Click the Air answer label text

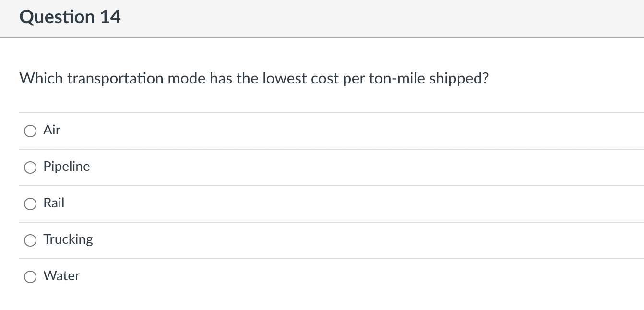coord(52,130)
